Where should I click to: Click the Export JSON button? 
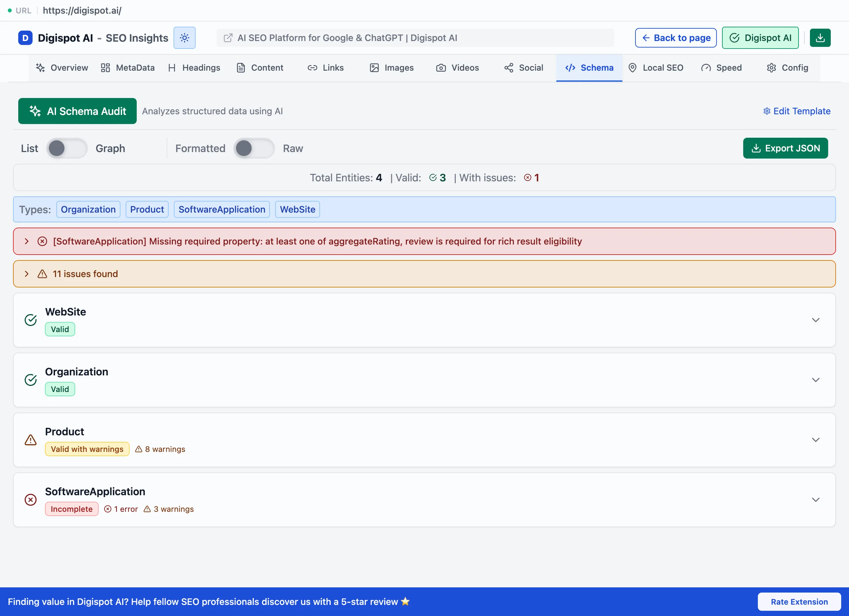786,148
